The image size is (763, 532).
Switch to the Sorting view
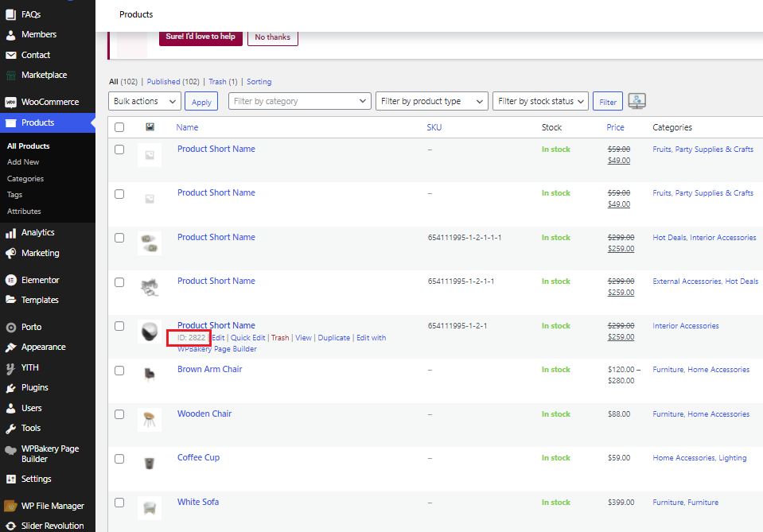pyautogui.click(x=259, y=82)
